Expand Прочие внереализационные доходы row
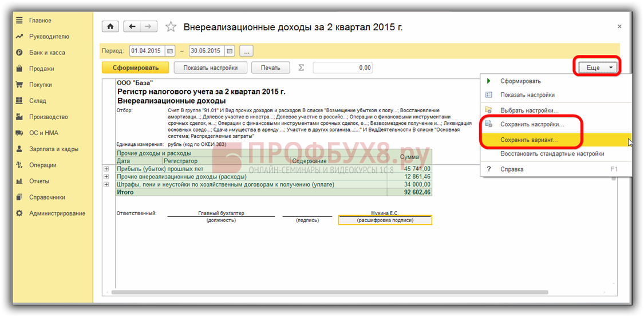 point(106,177)
